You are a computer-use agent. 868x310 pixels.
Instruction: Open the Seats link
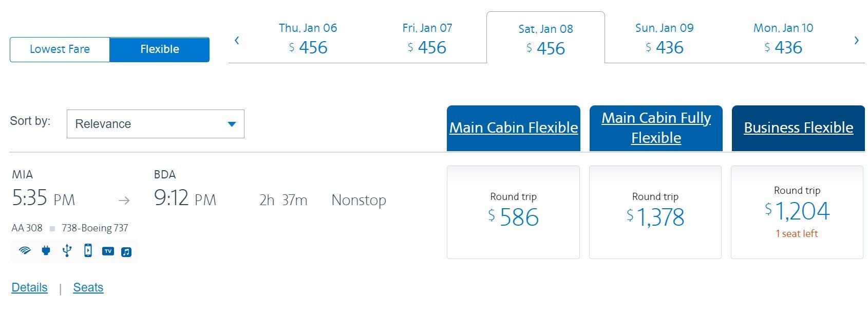(x=88, y=287)
